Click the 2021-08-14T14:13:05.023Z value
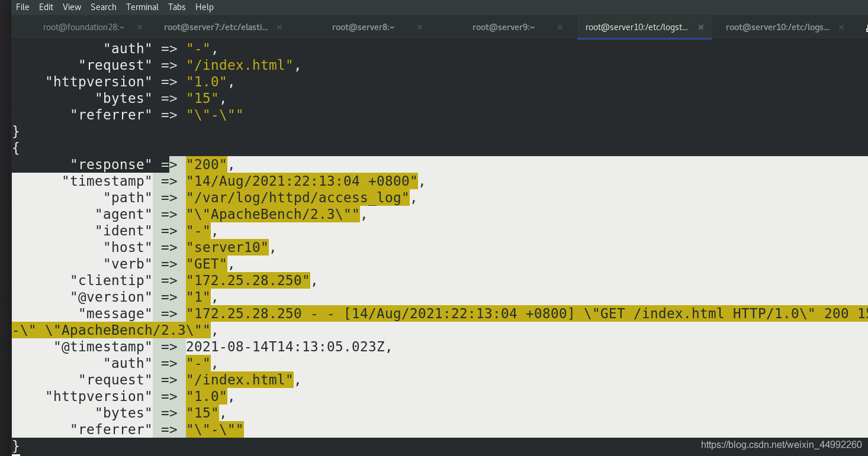 (x=285, y=347)
